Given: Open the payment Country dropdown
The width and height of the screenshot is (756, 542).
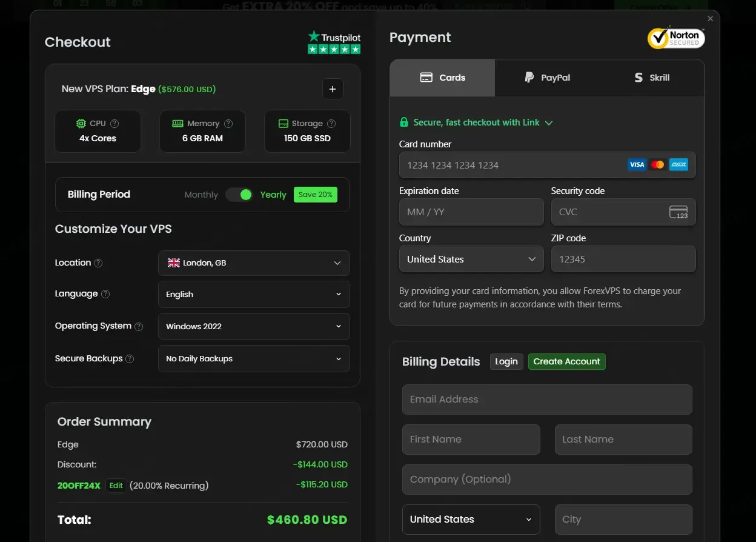Looking at the screenshot, I should coord(471,259).
